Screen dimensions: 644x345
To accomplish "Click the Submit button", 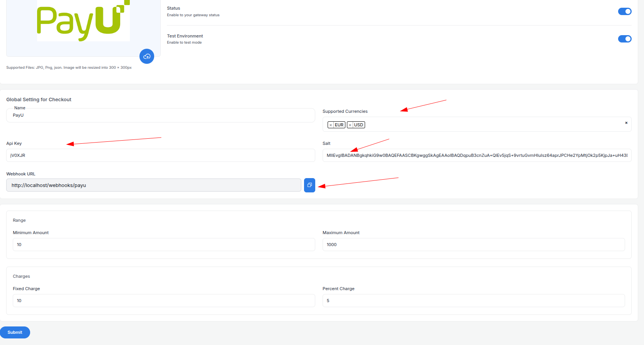I will coord(15,332).
